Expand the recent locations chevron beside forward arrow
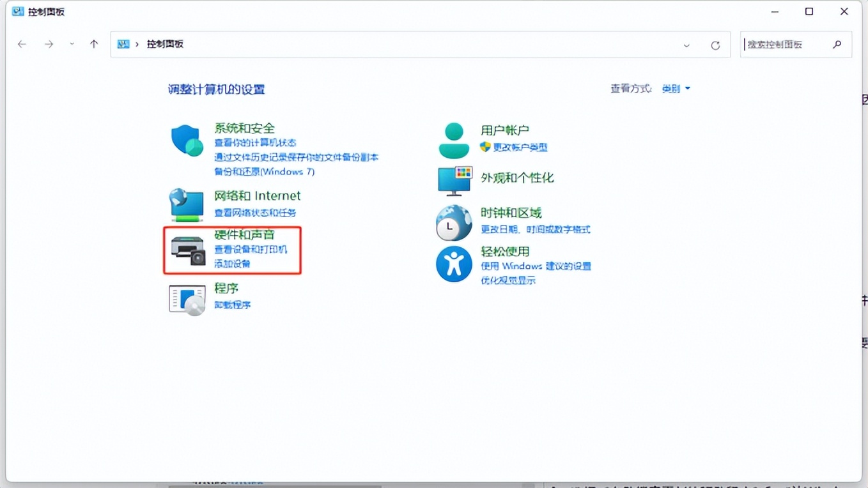Image resolution: width=868 pixels, height=488 pixels. pyautogui.click(x=71, y=45)
